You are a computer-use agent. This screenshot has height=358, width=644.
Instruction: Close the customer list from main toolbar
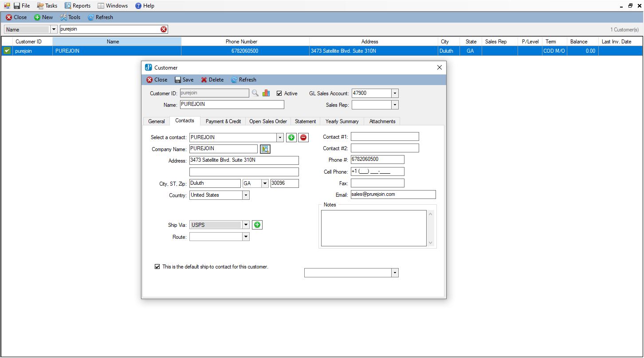pos(16,17)
